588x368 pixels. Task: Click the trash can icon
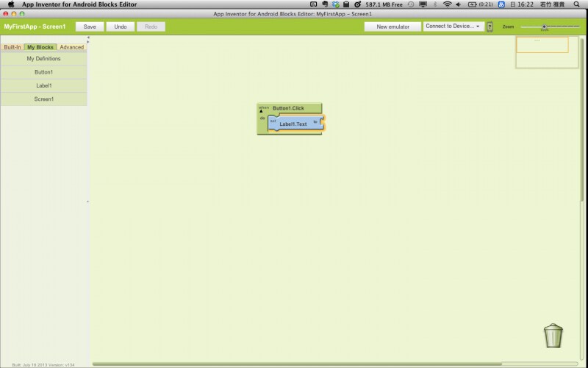[x=553, y=336]
